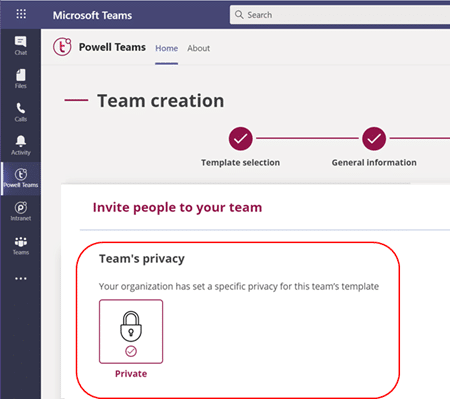Image resolution: width=450 pixels, height=399 pixels.
Task: Open Chat in the sidebar
Action: [x=21, y=46]
